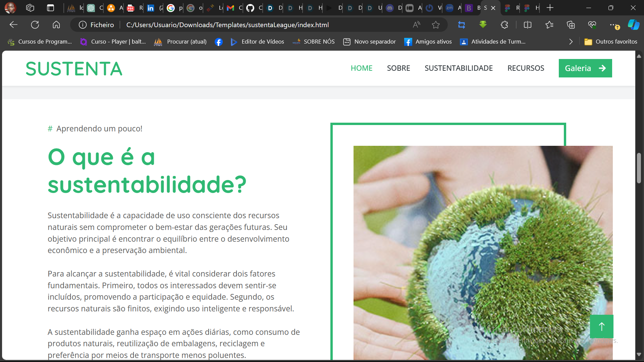
Task: Open Outros favoritos folder
Action: (611, 42)
